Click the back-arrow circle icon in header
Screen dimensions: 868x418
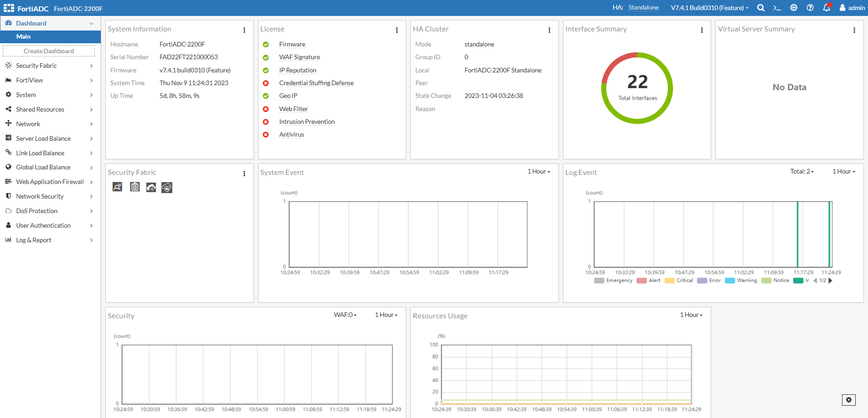click(794, 8)
